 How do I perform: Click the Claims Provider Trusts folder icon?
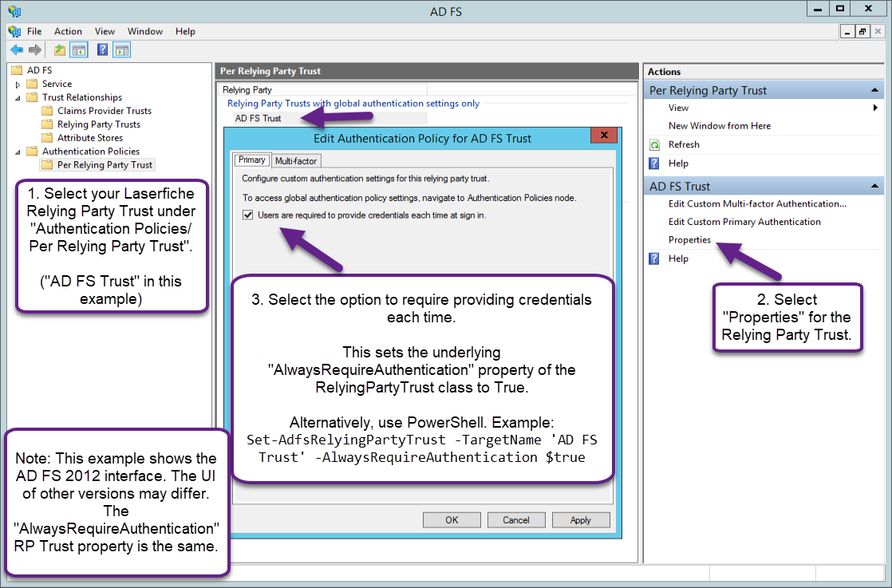tap(47, 111)
